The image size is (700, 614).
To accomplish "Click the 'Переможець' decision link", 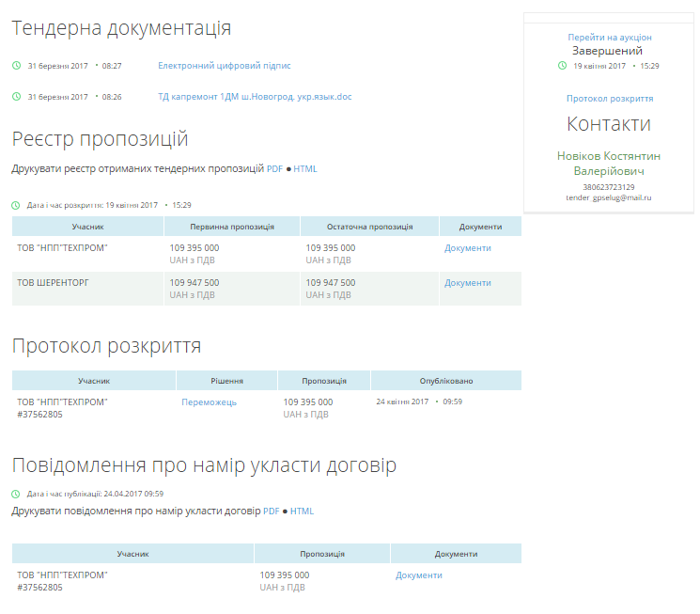I will 209,402.
